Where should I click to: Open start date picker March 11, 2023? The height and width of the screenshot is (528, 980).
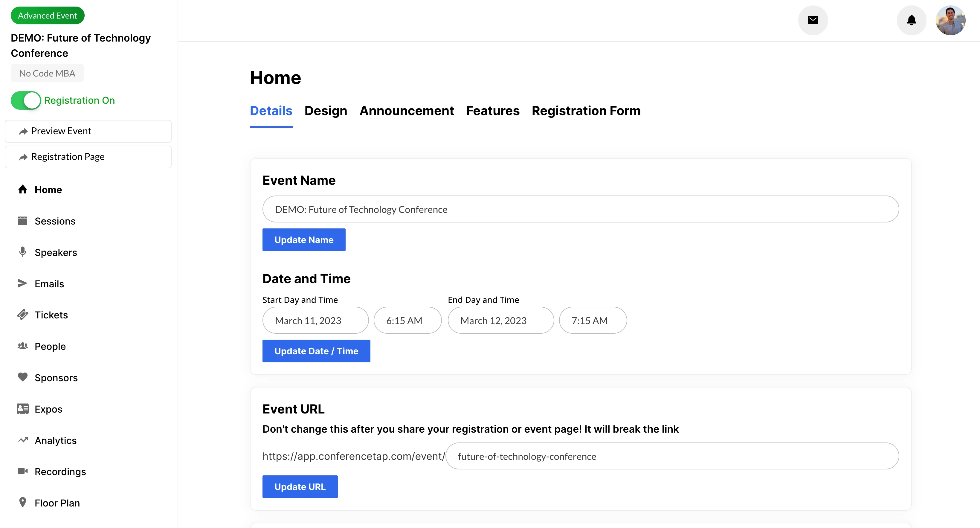coord(315,320)
